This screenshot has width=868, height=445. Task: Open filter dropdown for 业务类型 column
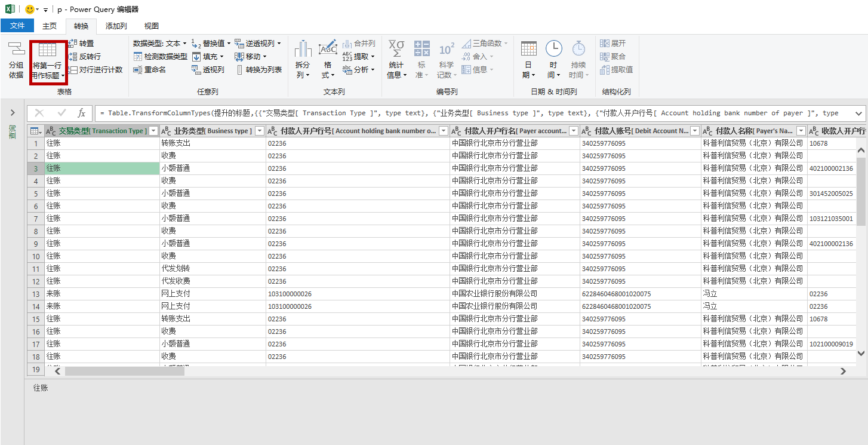click(259, 131)
